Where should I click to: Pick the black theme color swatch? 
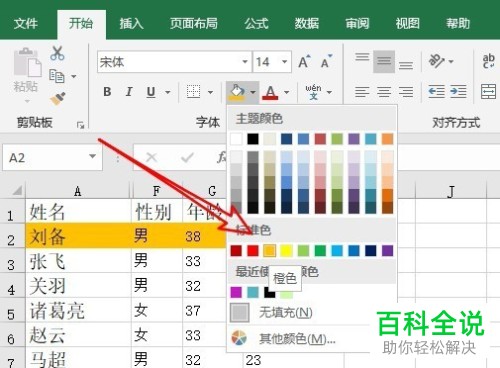[253, 139]
